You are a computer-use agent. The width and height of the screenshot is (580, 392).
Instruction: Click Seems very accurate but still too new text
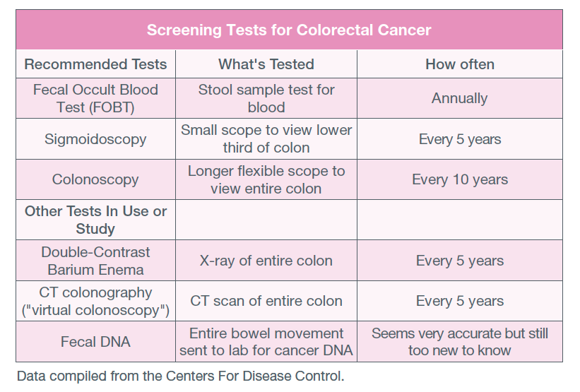tap(460, 341)
